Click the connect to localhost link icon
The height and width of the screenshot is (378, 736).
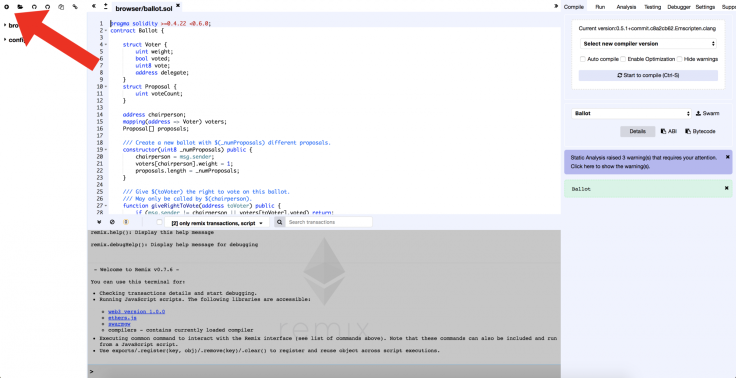tap(75, 7)
